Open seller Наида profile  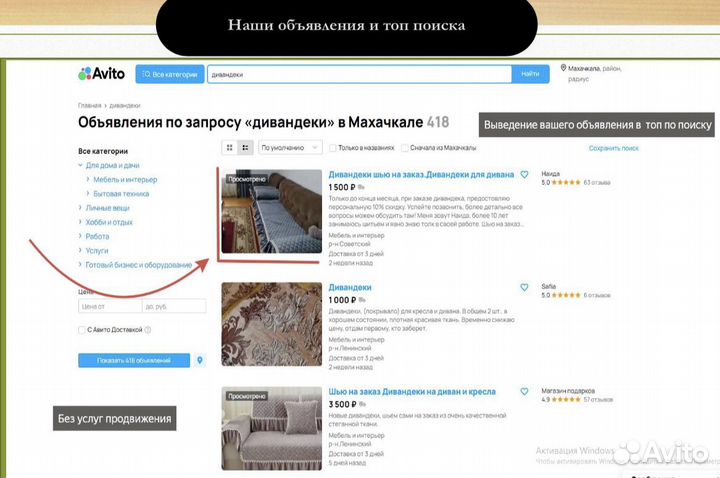550,174
